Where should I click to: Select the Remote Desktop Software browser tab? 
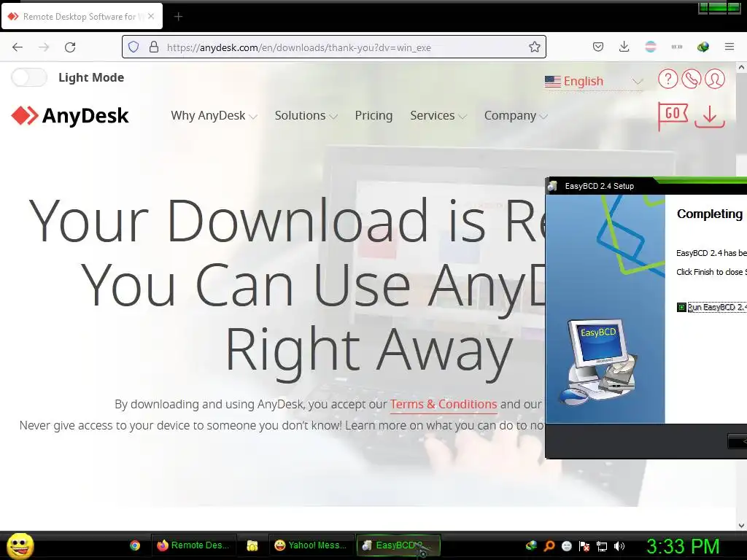tap(82, 16)
